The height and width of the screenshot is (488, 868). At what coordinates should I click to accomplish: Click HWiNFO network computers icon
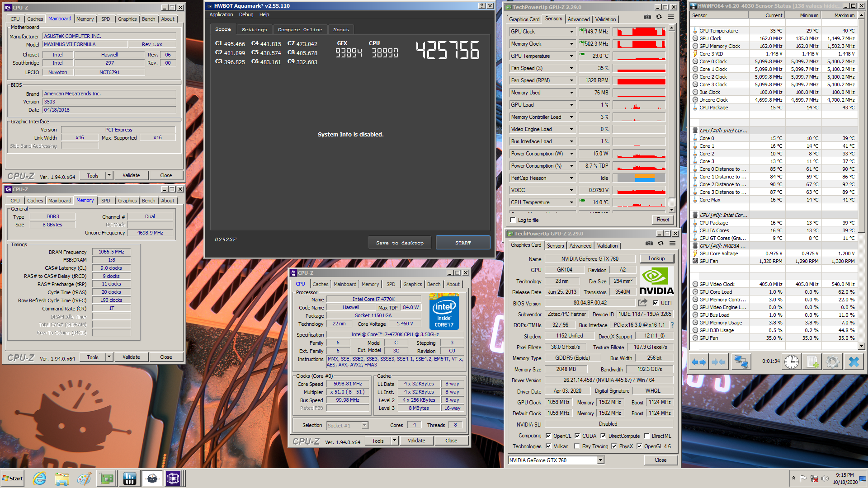[x=741, y=362]
